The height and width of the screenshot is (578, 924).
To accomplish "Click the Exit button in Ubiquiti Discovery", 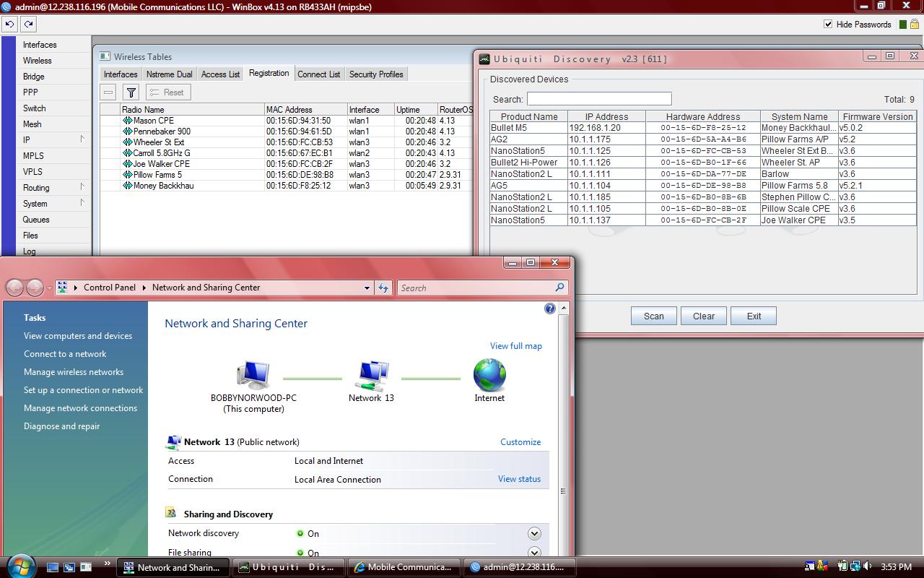I will 754,316.
